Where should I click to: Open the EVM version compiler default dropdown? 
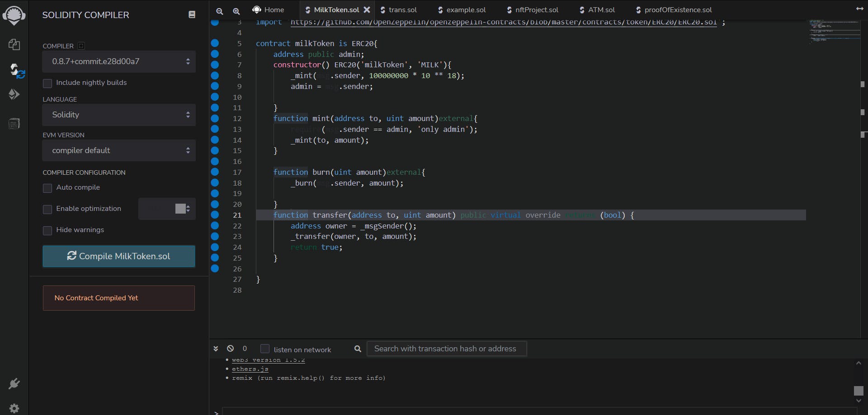[119, 150]
